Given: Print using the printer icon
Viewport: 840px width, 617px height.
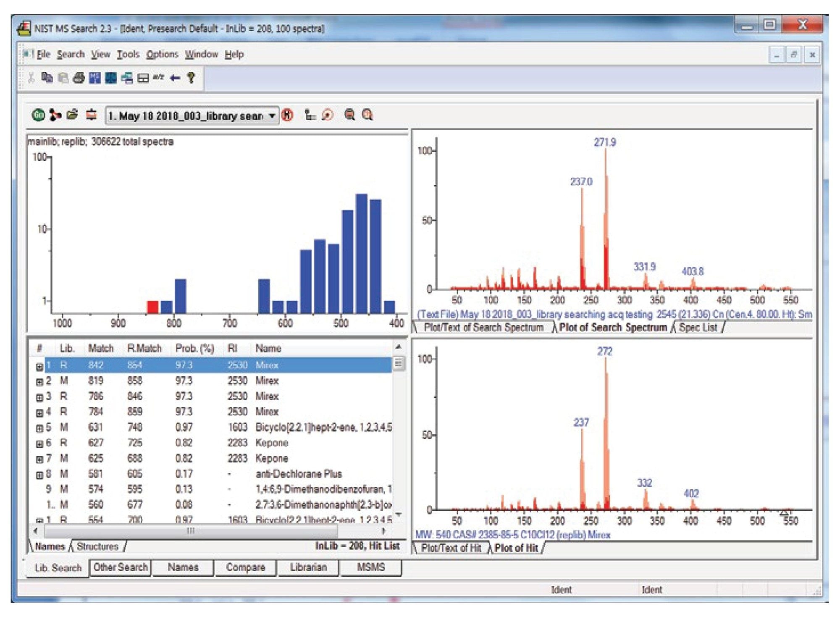Looking at the screenshot, I should click(x=79, y=78).
